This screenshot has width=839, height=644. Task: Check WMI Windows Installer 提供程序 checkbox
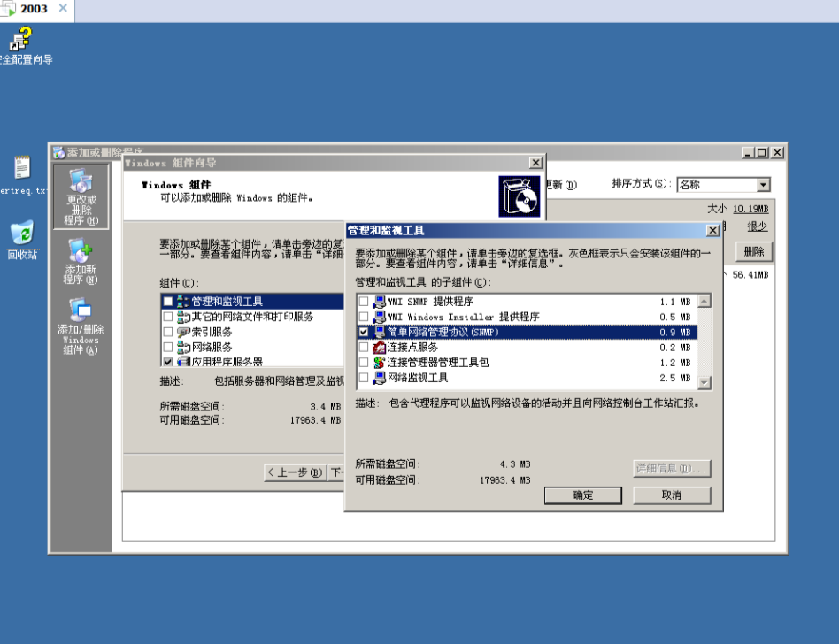(x=364, y=317)
